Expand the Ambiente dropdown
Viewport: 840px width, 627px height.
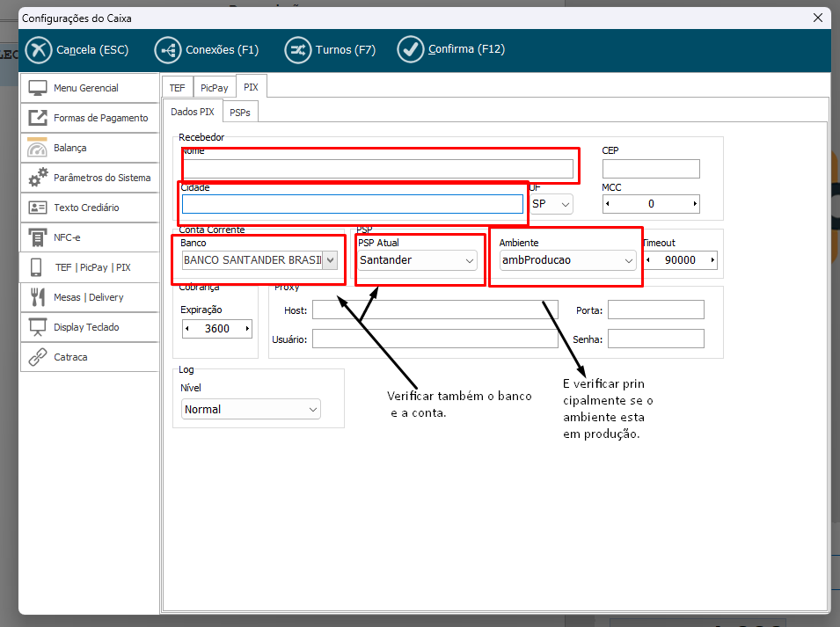629,260
